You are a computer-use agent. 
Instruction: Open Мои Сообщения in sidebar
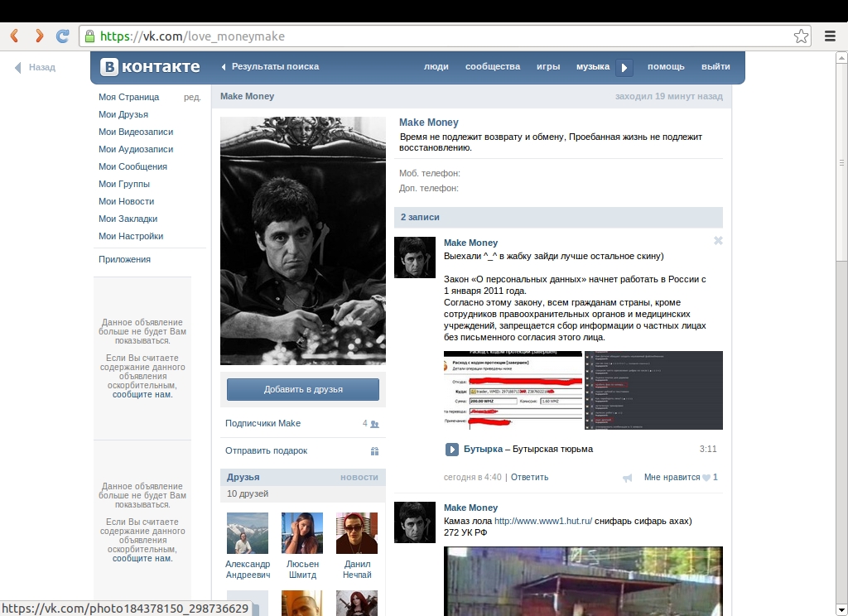[x=132, y=166]
